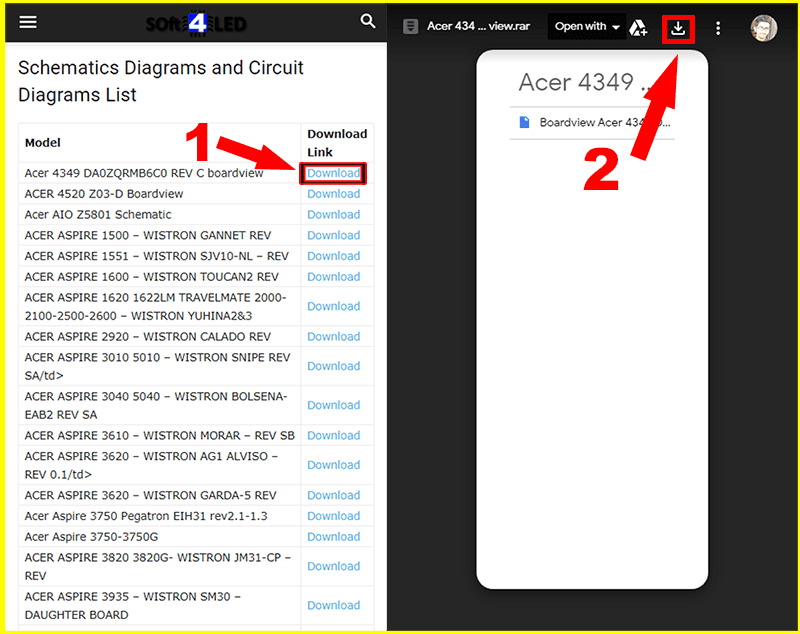
Task: Click the Acer 434...view.rar file title
Action: pos(478,26)
